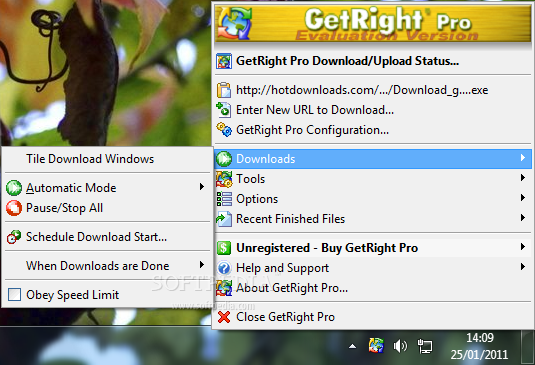535x365 pixels.
Task: Check the Obey Speed Limit checkbox
Action: (14, 295)
